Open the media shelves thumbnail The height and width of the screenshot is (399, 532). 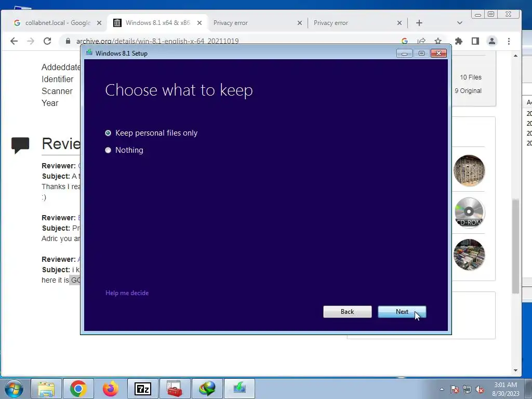(469, 255)
